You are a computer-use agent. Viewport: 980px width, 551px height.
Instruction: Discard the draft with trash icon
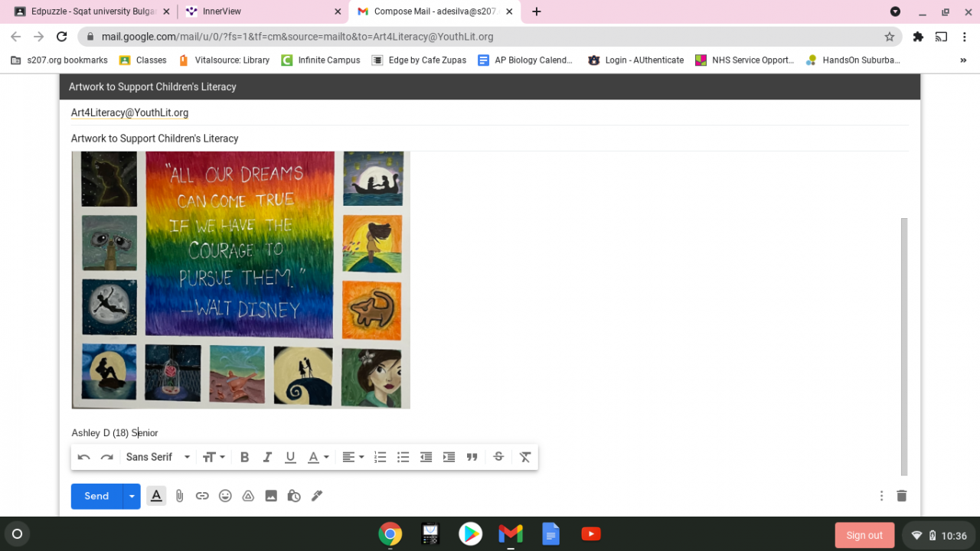pos(902,496)
